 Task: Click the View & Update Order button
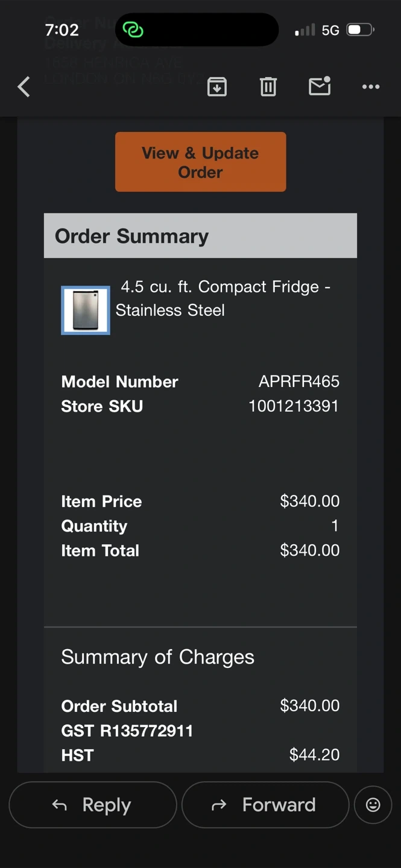(x=200, y=162)
